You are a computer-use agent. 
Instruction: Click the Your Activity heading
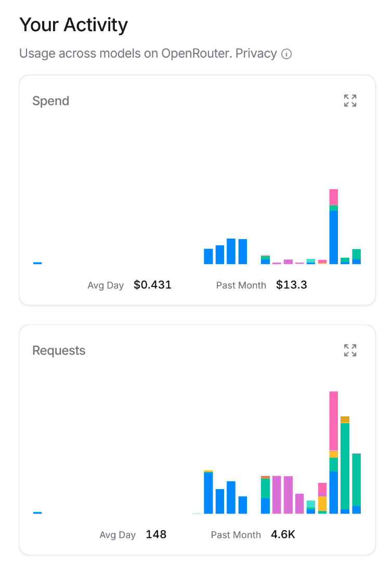[x=73, y=25]
